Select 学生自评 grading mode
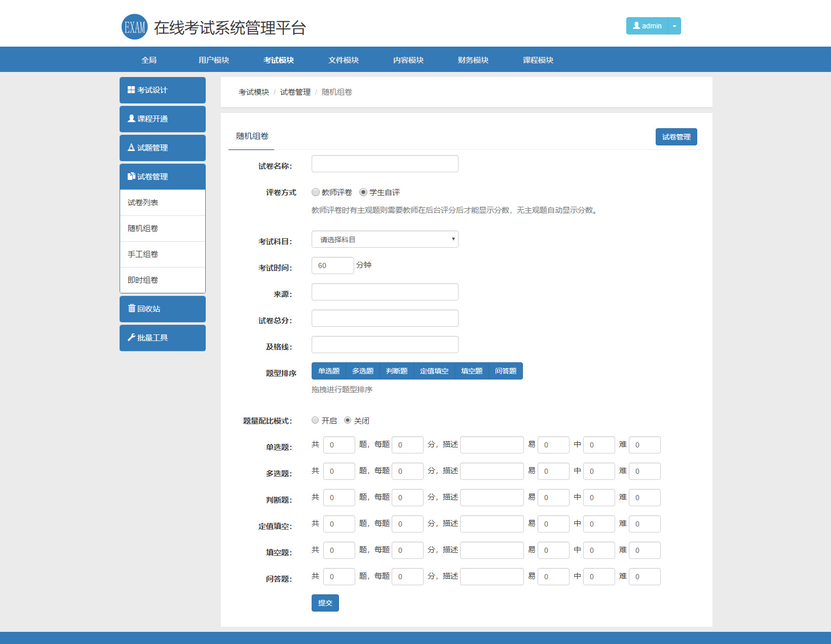The width and height of the screenshot is (831, 644). point(363,192)
